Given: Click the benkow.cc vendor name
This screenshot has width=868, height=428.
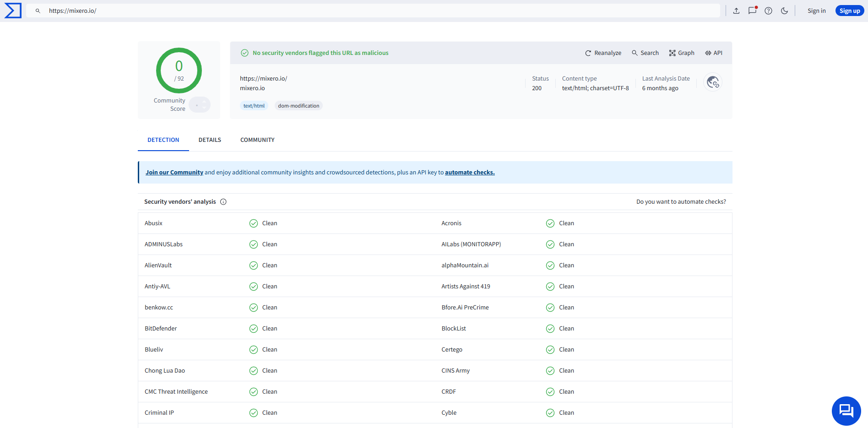Looking at the screenshot, I should point(159,308).
